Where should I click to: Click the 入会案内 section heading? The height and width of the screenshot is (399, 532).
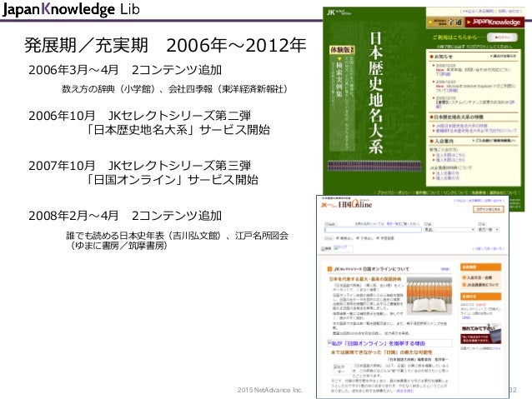tap(444, 141)
